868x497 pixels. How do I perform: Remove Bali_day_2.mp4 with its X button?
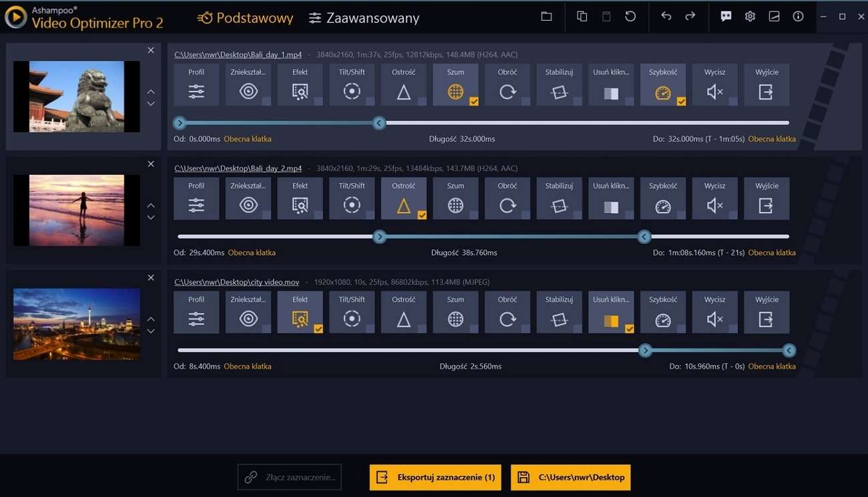(151, 164)
